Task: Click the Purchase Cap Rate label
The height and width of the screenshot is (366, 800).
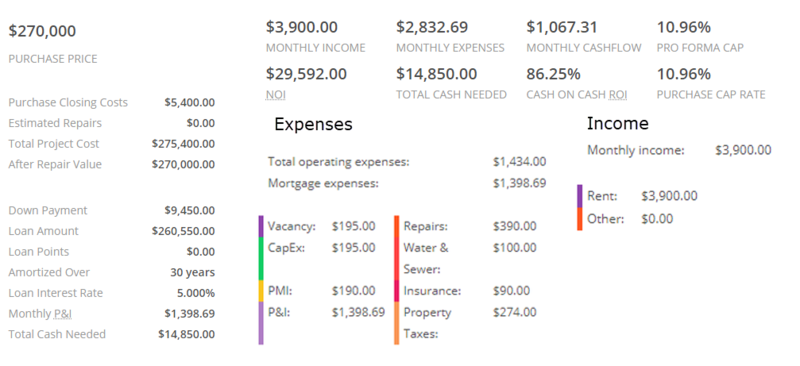Action: click(711, 95)
